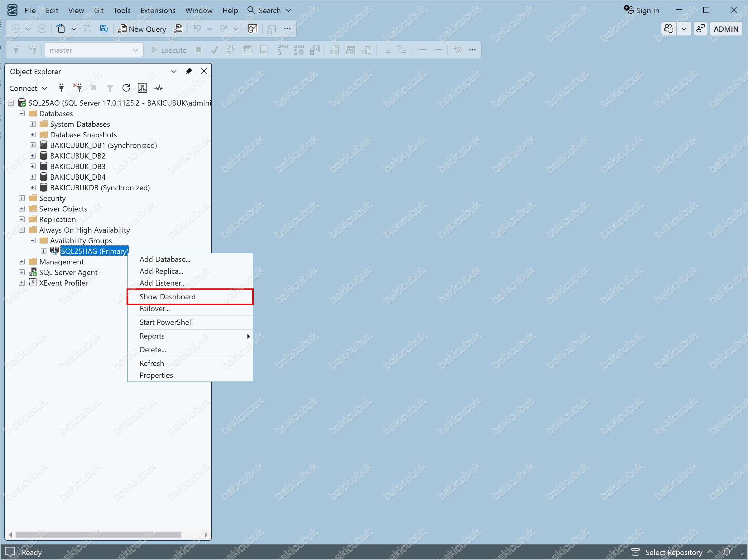This screenshot has height=560, width=748.
Task: Select Show Dashboard from context menu
Action: click(190, 297)
